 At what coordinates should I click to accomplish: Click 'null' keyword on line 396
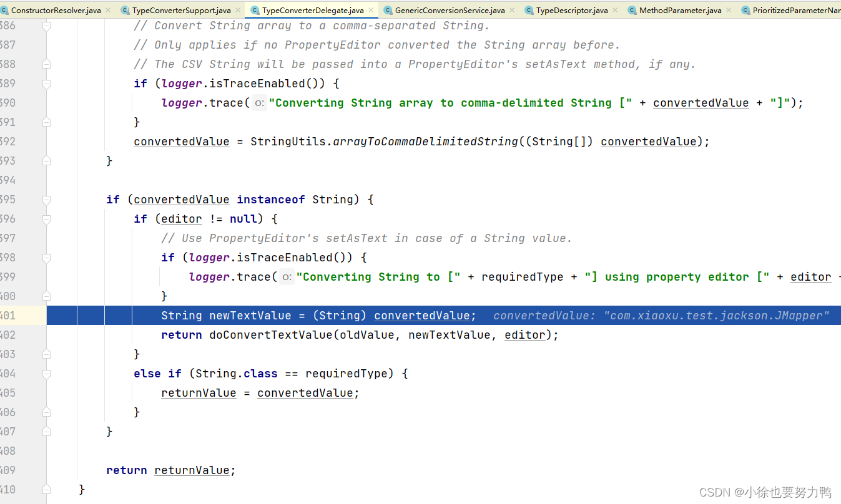coord(243,219)
